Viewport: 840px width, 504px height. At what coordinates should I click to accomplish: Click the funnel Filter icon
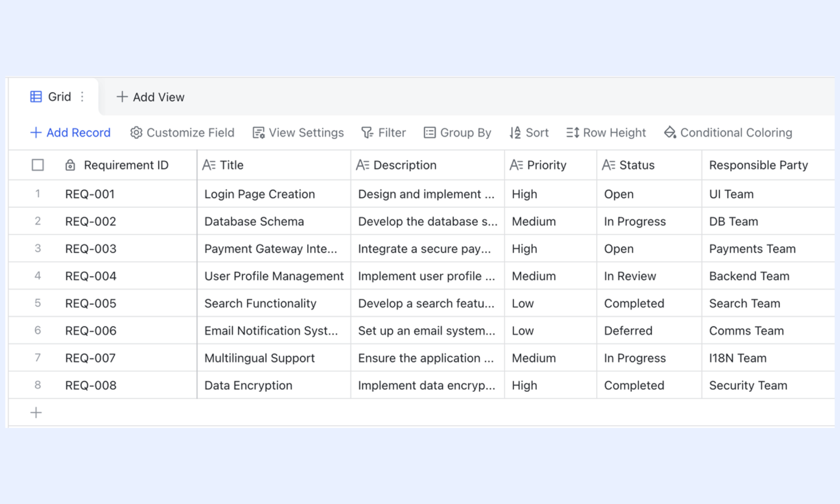coord(367,133)
